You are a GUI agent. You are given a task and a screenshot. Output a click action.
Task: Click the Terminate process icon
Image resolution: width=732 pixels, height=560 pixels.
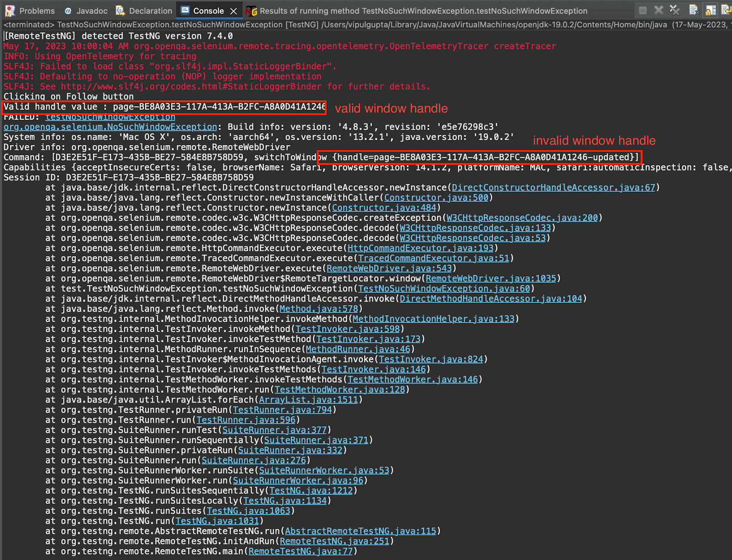[x=643, y=10]
